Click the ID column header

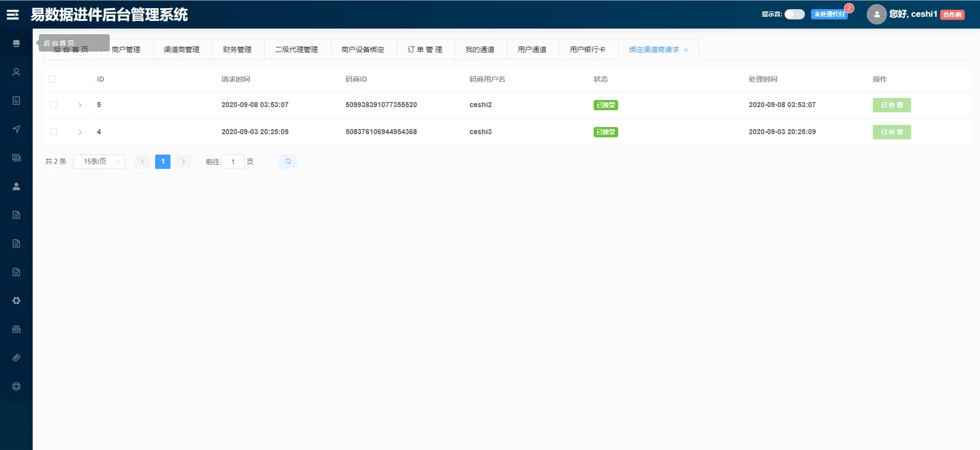coord(101,79)
